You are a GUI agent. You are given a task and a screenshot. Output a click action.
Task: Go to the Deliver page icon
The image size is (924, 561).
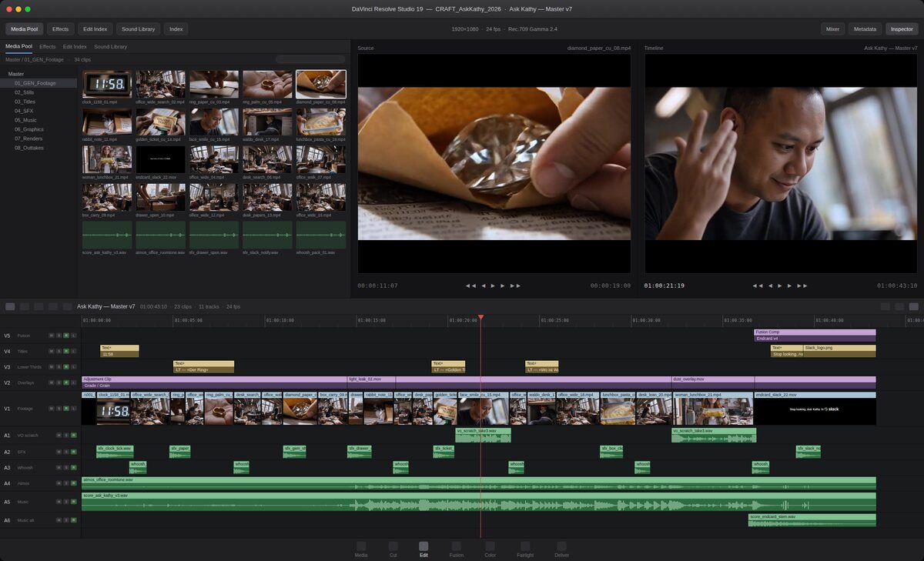pyautogui.click(x=561, y=546)
